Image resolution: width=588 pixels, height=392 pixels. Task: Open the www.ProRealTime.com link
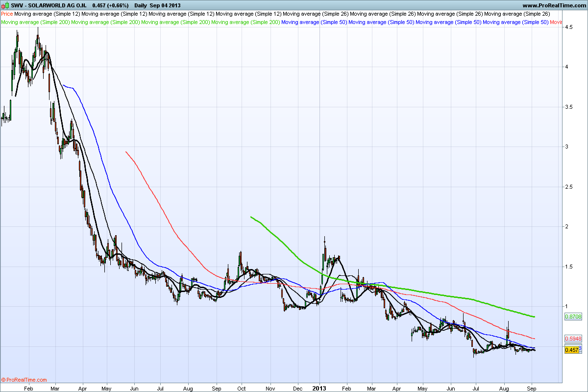pyautogui.click(x=554, y=5)
